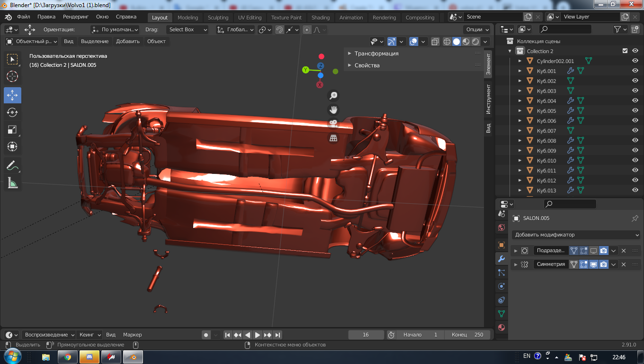Click the outliner search field
This screenshot has height=364, width=644.
click(x=565, y=29)
